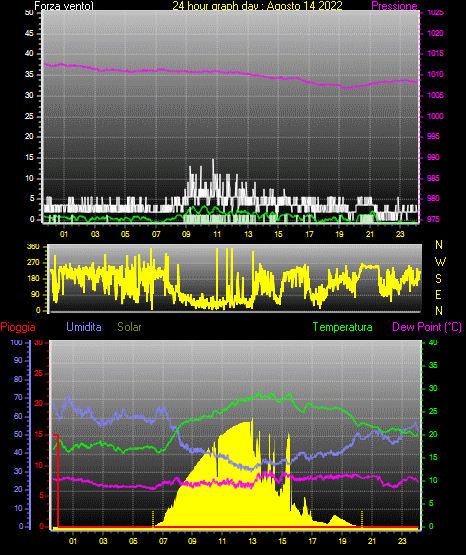Click the Forza vento axis title
This screenshot has height=555, width=466.
(64, 6)
